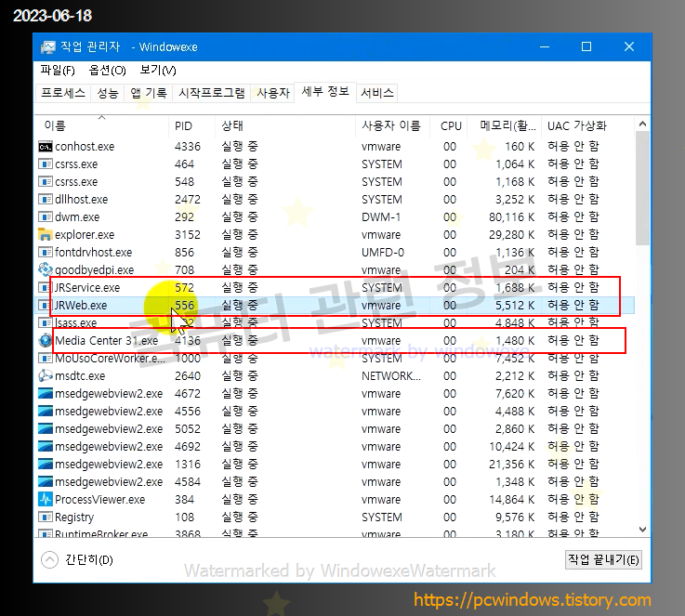685x616 pixels.
Task: Click the fontdrvhost.exe process icon
Action: (46, 253)
